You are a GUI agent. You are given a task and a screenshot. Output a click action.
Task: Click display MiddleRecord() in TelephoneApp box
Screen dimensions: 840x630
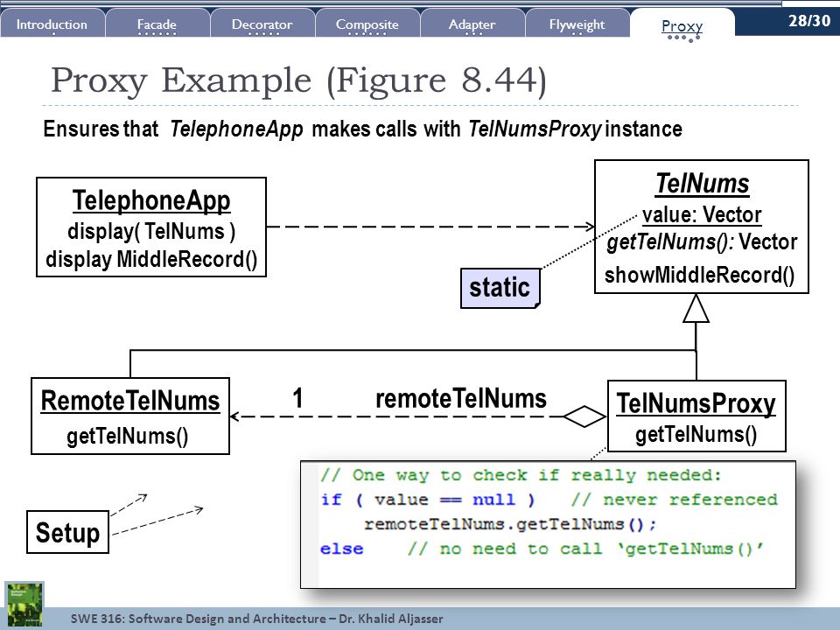click(x=151, y=259)
